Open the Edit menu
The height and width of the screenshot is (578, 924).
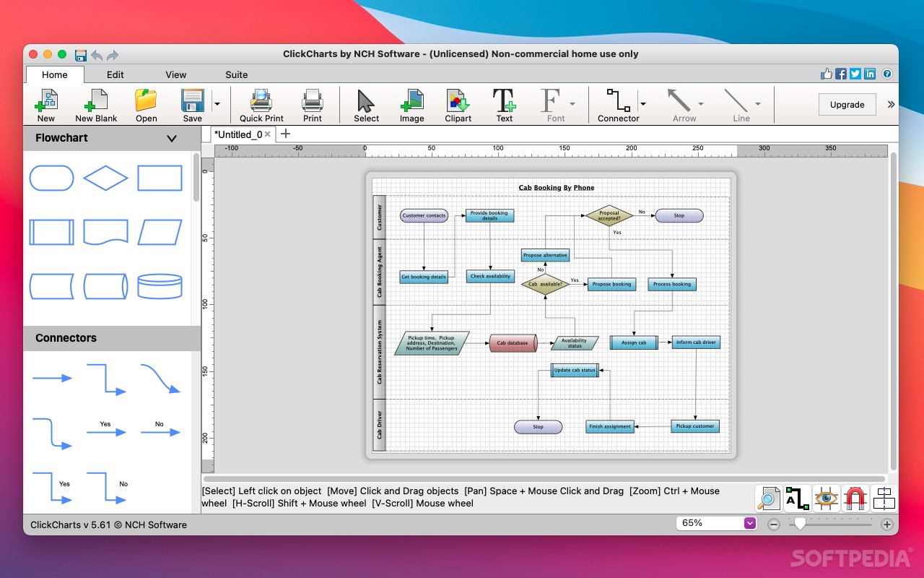pos(115,74)
